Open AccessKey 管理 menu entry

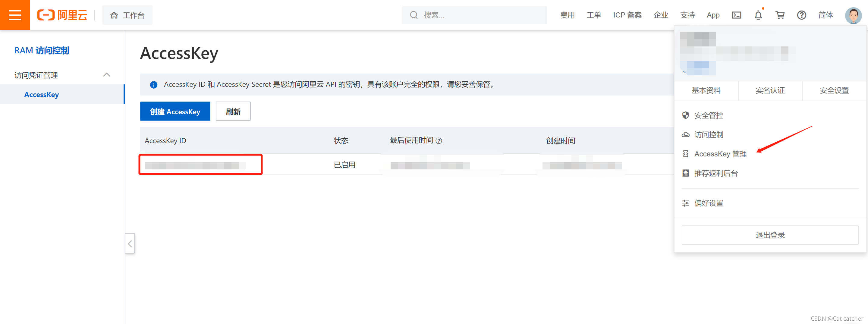tap(721, 154)
